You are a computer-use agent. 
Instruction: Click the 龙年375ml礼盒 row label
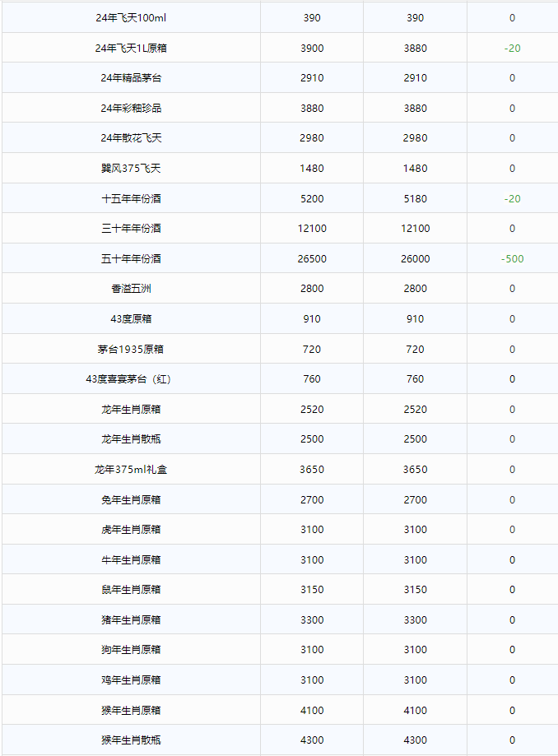click(131, 470)
